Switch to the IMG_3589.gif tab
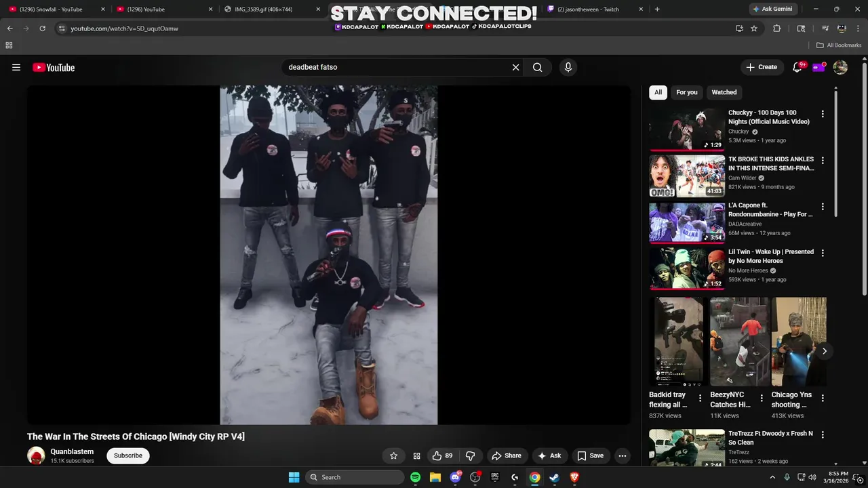 pyautogui.click(x=271, y=9)
